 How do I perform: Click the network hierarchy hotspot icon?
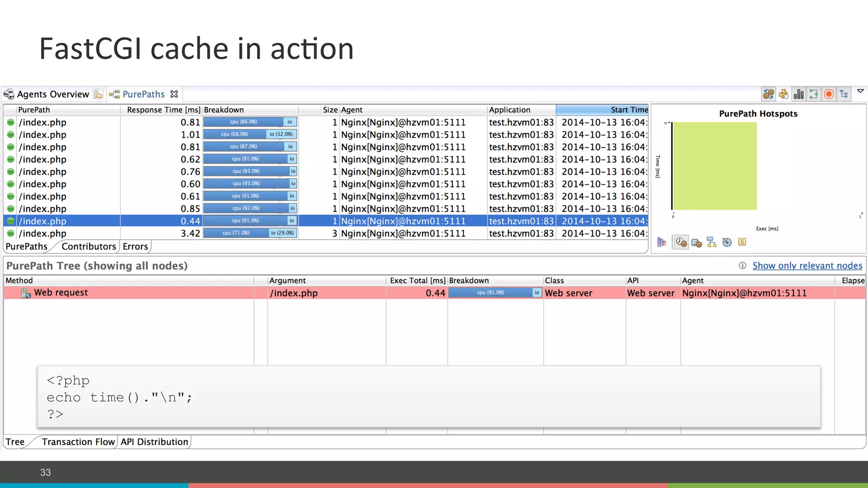tap(712, 242)
